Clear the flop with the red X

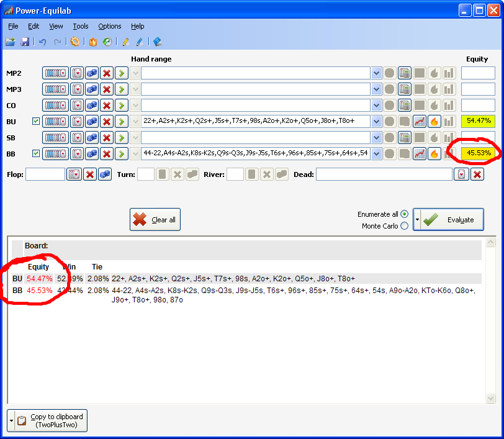(x=90, y=174)
